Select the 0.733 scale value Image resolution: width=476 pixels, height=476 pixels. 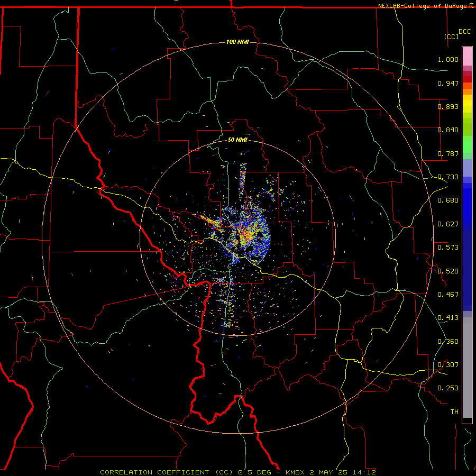coord(448,177)
